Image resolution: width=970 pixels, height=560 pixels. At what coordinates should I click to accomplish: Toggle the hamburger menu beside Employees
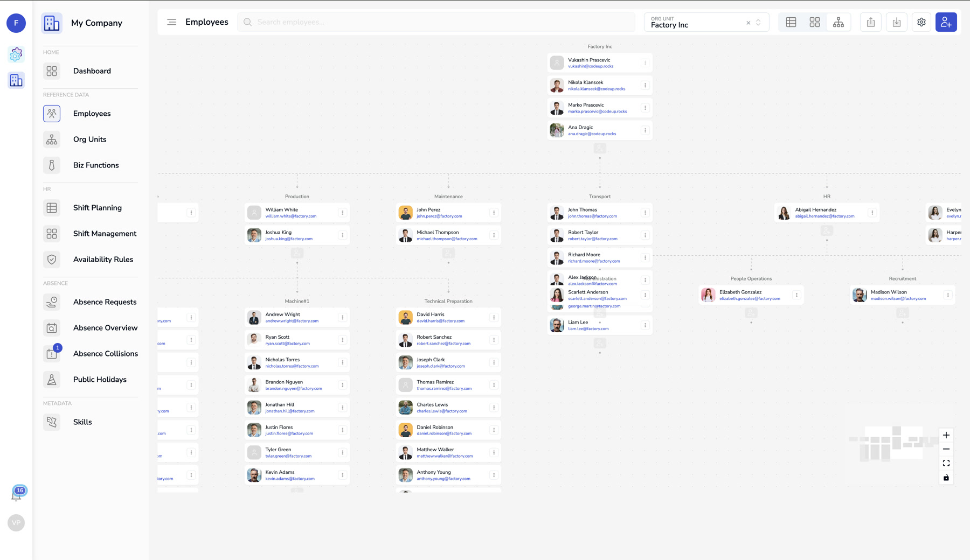tap(171, 22)
